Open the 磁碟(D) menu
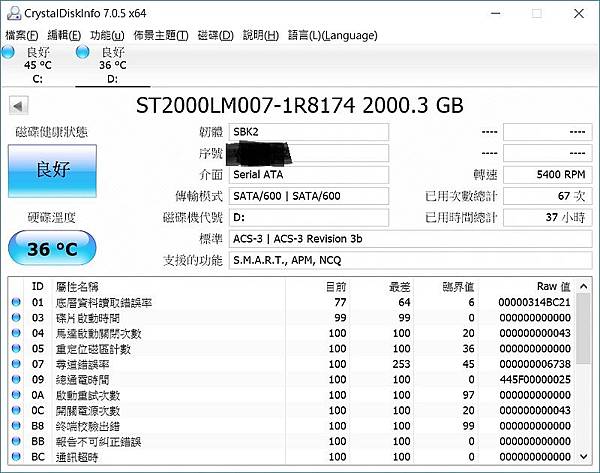 coord(215,35)
